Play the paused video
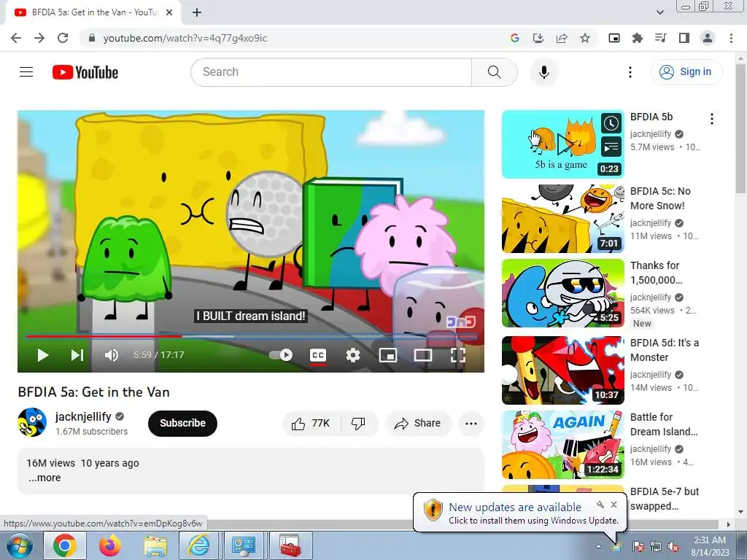 (x=42, y=355)
